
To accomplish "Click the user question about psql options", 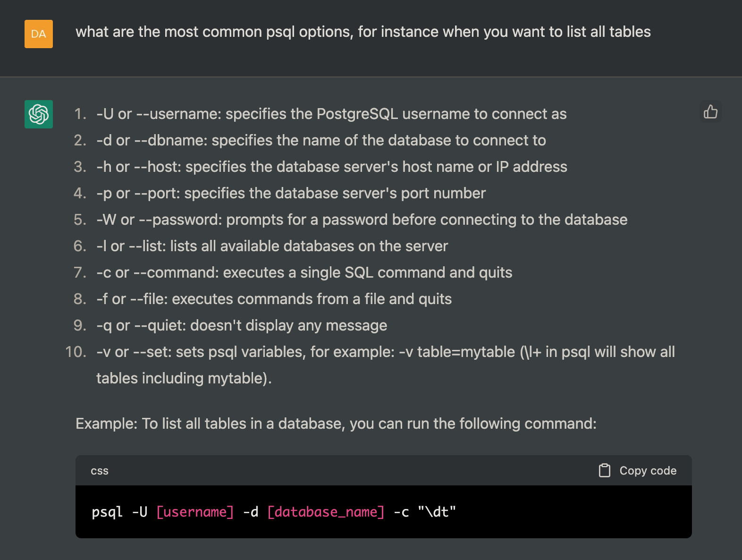I will click(363, 32).
